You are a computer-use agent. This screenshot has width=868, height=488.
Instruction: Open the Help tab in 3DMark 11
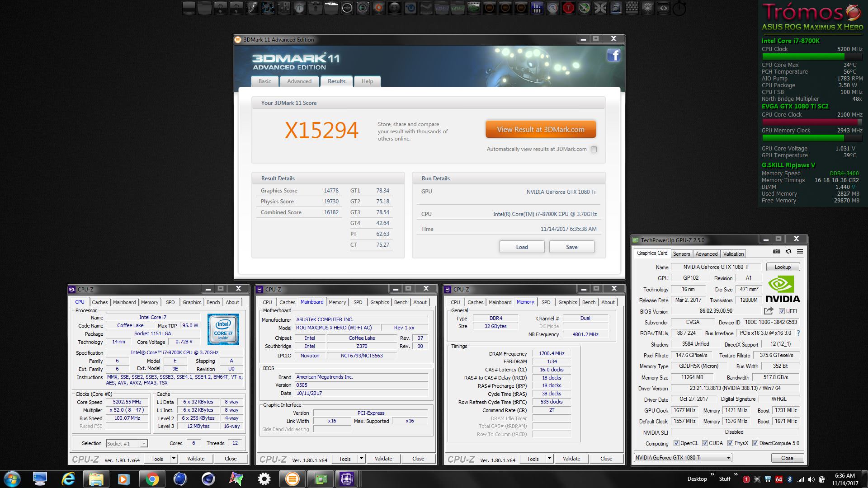(x=367, y=81)
